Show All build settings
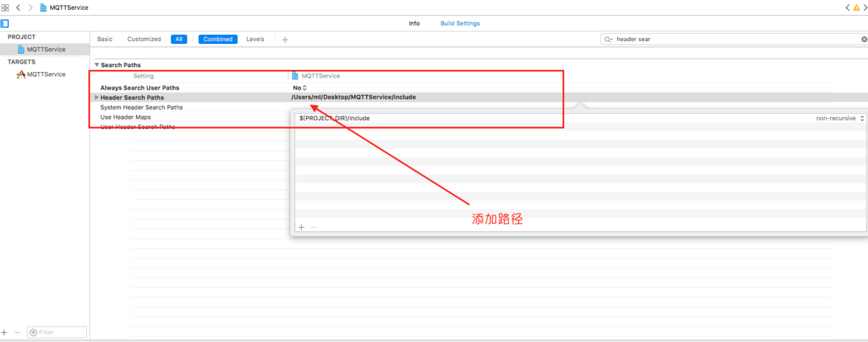Screen dimensions: 868x342 pyautogui.click(x=179, y=39)
